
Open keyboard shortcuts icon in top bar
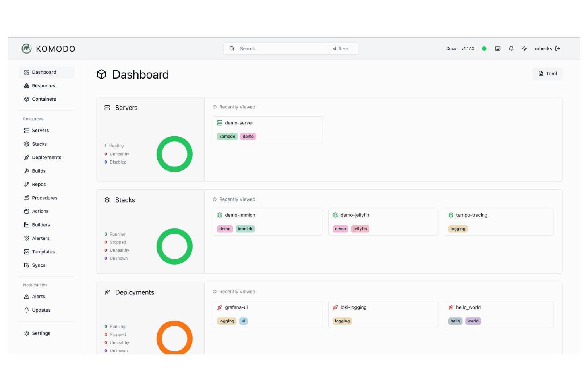(x=498, y=48)
